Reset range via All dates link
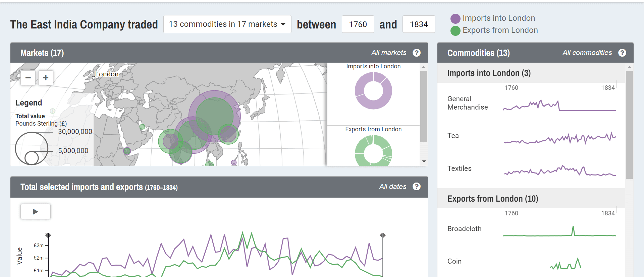This screenshot has height=277, width=644. (x=393, y=187)
